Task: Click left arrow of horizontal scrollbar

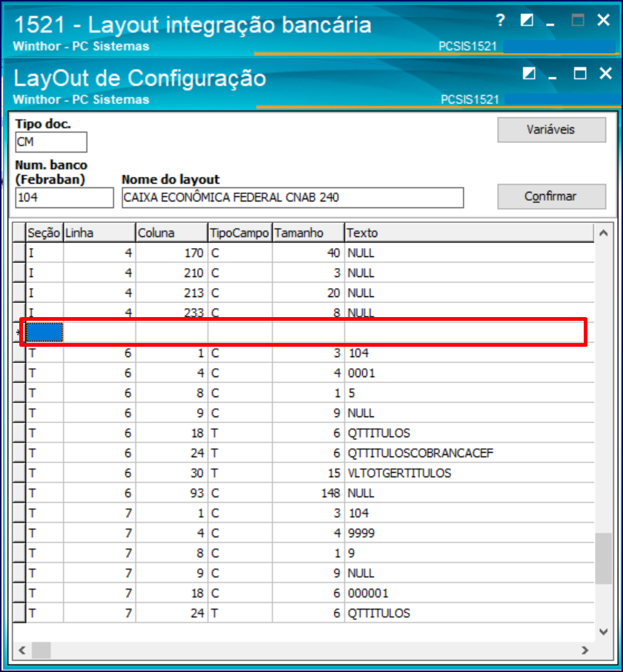Action: click(21, 650)
